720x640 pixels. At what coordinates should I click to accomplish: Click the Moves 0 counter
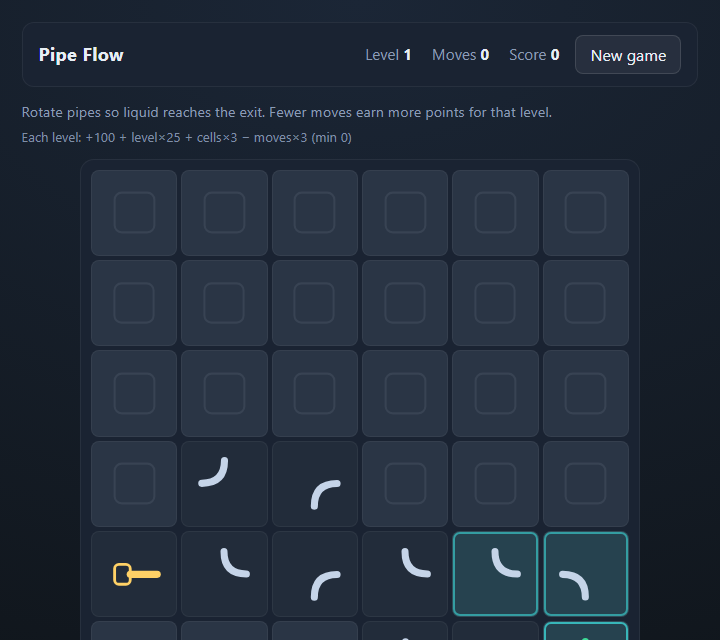(x=460, y=55)
